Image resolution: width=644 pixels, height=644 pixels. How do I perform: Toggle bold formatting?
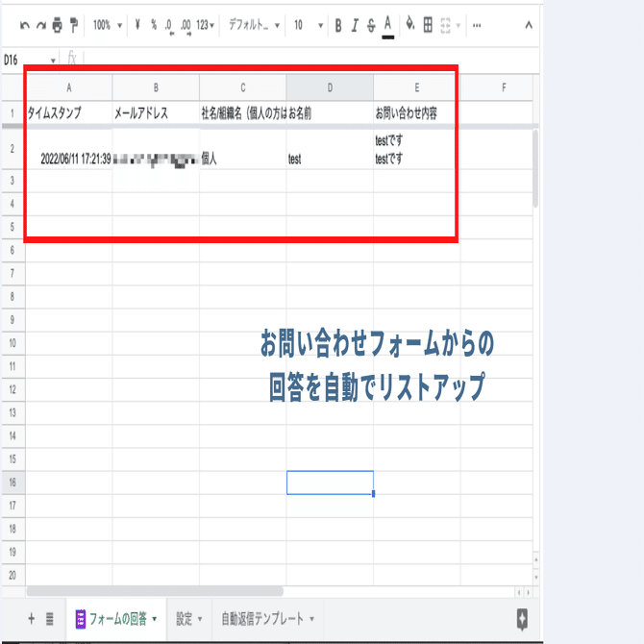[x=338, y=25]
